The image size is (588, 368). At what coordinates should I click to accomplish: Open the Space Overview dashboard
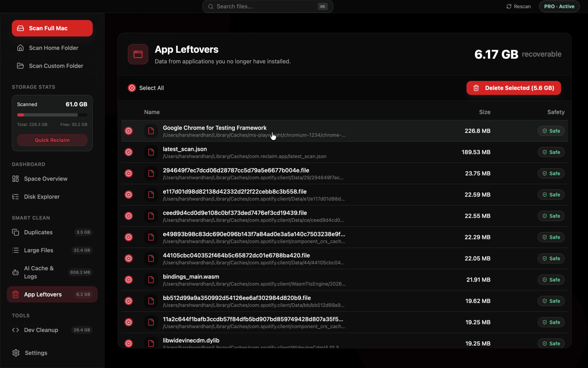tap(52, 179)
